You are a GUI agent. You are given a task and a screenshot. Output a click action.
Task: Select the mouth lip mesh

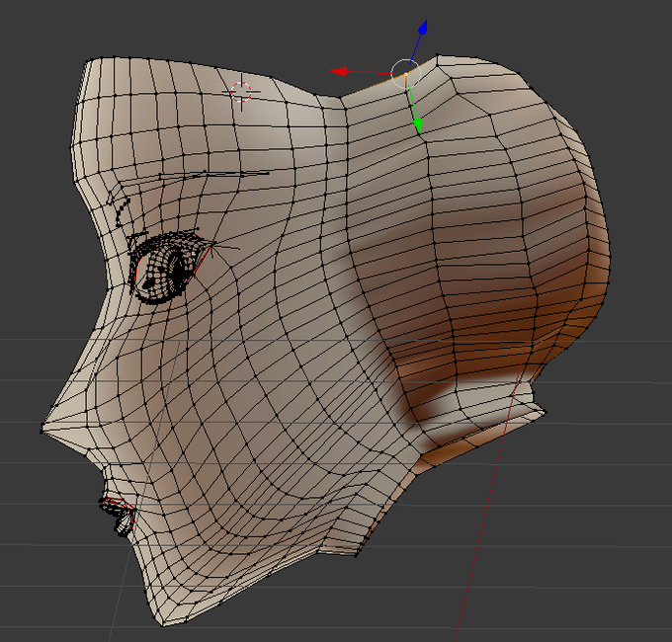coord(119,516)
